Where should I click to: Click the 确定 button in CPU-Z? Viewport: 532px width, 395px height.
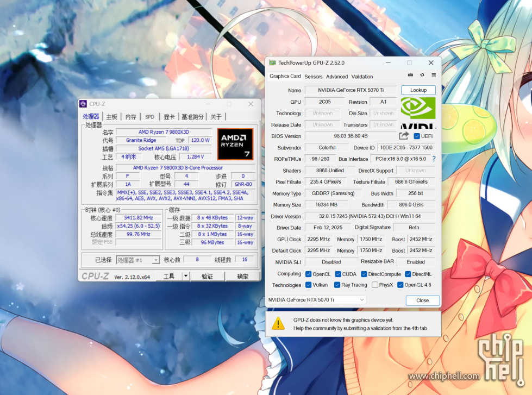point(242,276)
